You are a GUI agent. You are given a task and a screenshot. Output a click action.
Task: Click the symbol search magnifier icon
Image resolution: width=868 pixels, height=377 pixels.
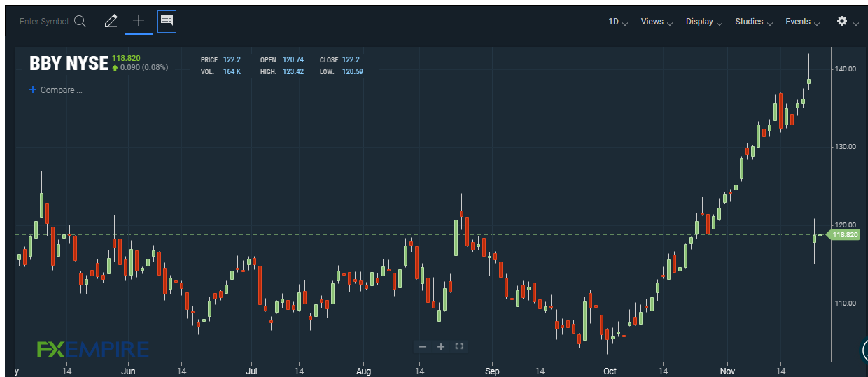point(80,22)
